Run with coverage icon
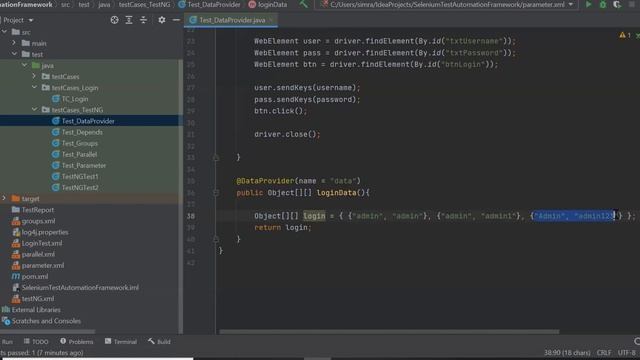This screenshot has height=360, width=640. (x=617, y=4)
